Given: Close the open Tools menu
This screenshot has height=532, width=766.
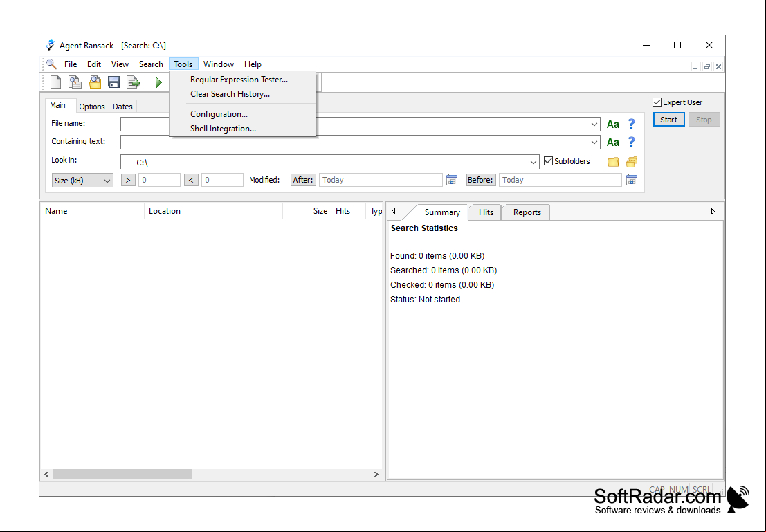Looking at the screenshot, I should click(x=183, y=64).
